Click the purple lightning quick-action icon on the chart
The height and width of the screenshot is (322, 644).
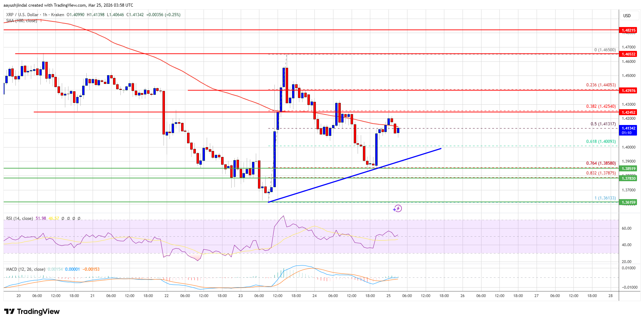[398, 209]
